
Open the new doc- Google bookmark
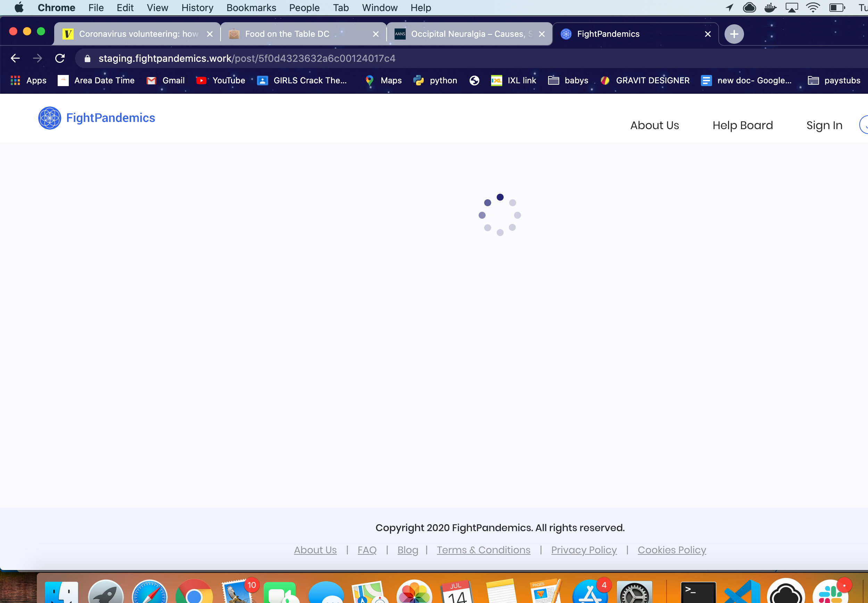coord(746,81)
